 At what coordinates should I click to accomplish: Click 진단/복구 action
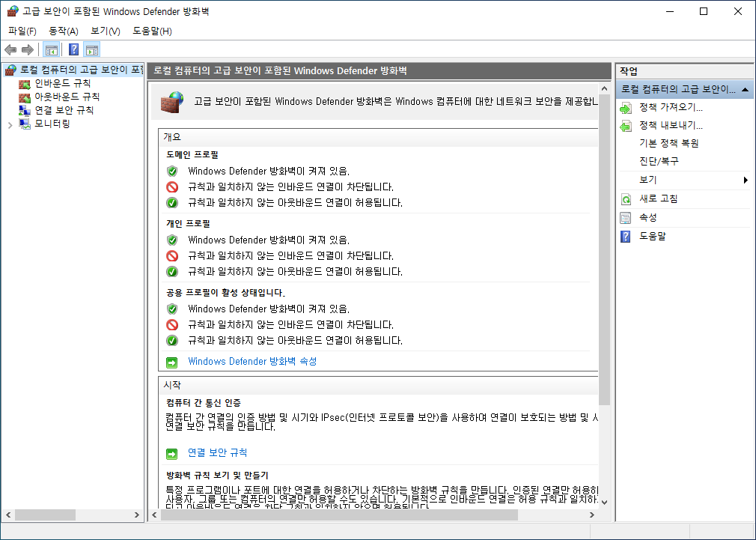(659, 161)
